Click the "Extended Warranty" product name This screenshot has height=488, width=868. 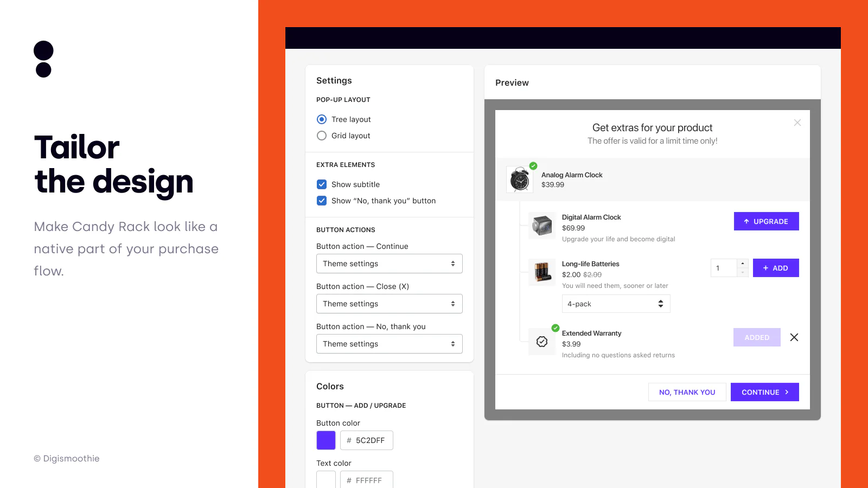coord(591,333)
